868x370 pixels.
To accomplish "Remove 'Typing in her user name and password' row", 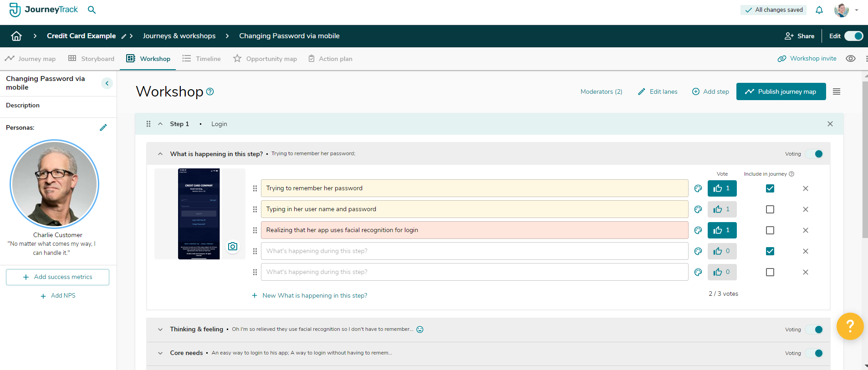I will (x=806, y=209).
